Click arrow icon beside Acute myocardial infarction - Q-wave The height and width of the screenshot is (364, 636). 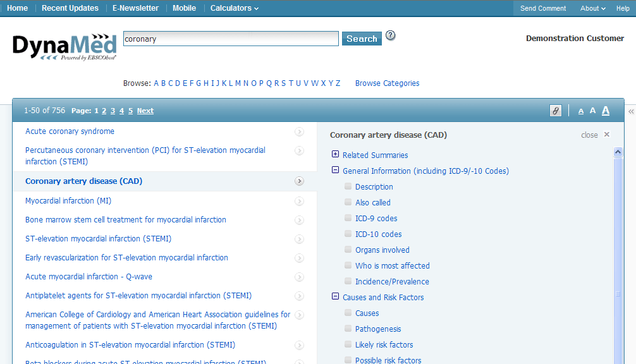coord(299,277)
